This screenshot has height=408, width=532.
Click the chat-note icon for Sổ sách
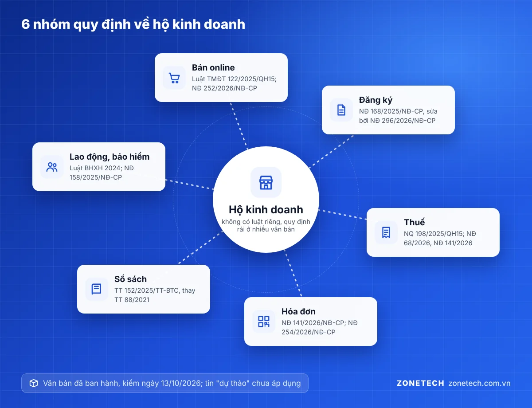point(97,289)
